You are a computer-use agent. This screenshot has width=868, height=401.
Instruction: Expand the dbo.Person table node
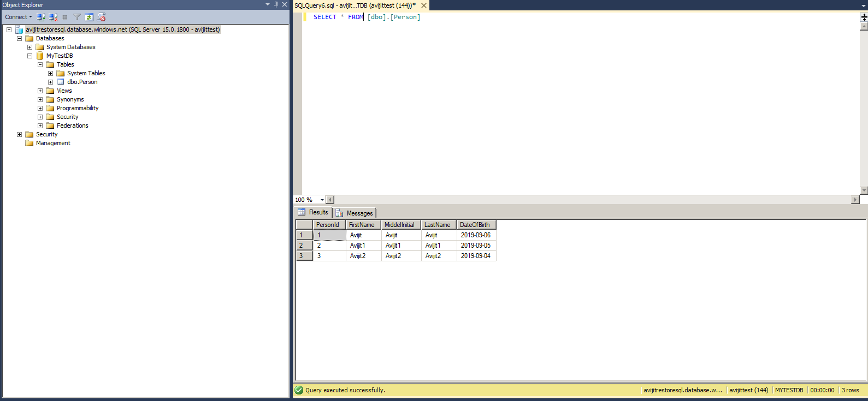coord(50,82)
